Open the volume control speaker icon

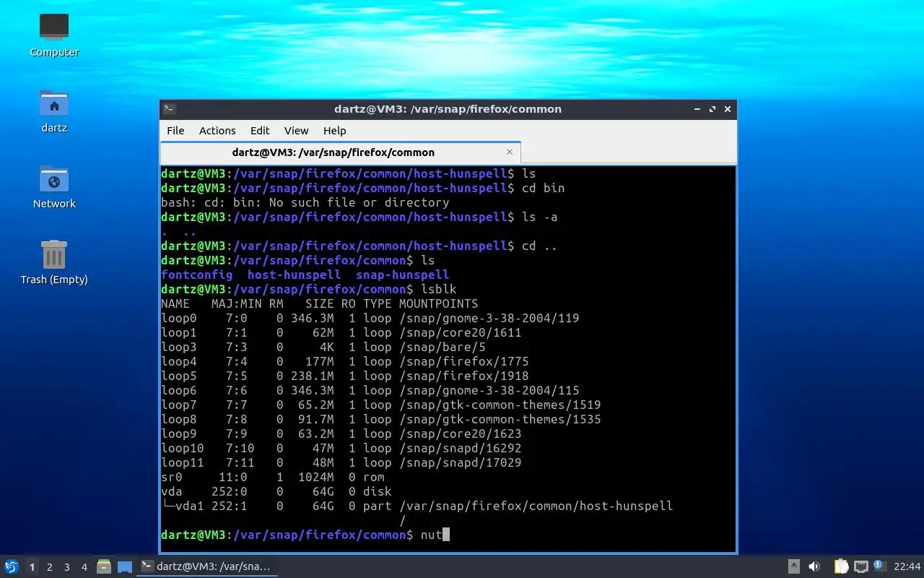point(814,566)
